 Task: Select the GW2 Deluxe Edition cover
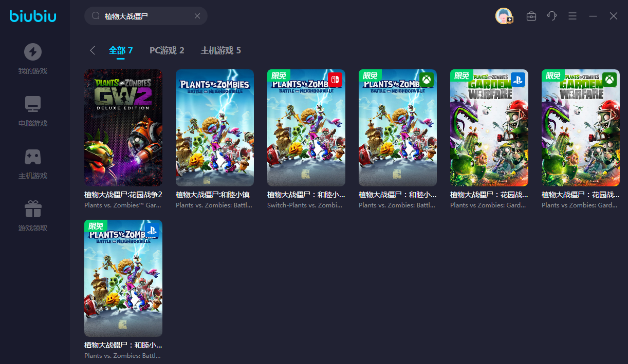coord(123,128)
